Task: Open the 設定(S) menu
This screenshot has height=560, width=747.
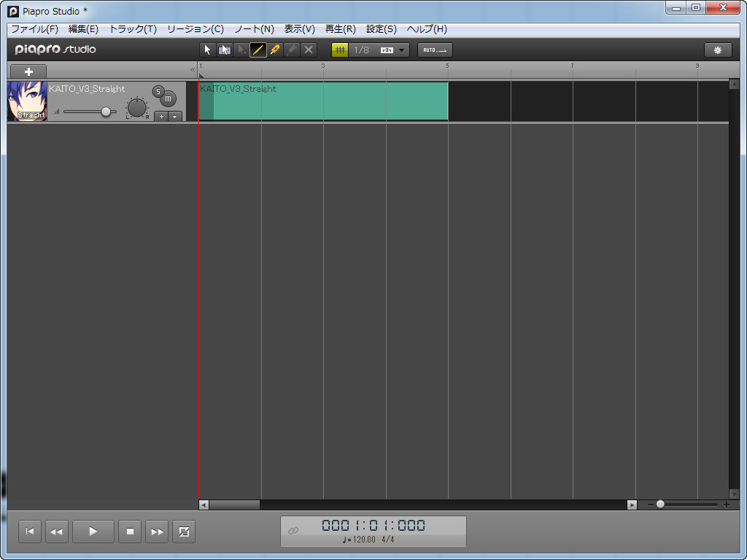Action: (381, 29)
